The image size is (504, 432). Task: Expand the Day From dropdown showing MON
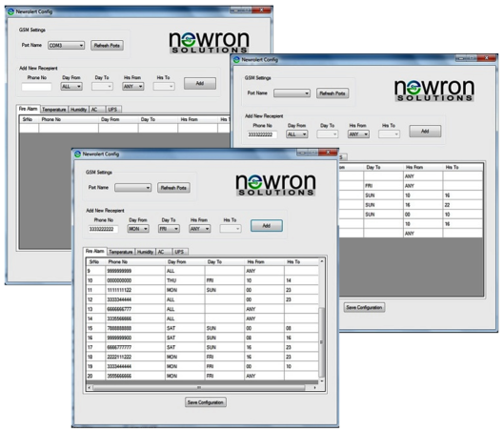(138, 229)
